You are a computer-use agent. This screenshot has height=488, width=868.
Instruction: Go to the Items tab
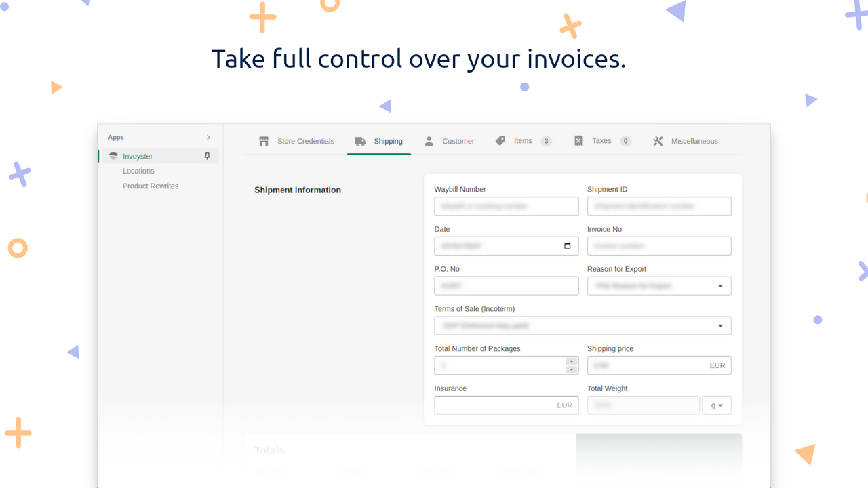coord(523,141)
